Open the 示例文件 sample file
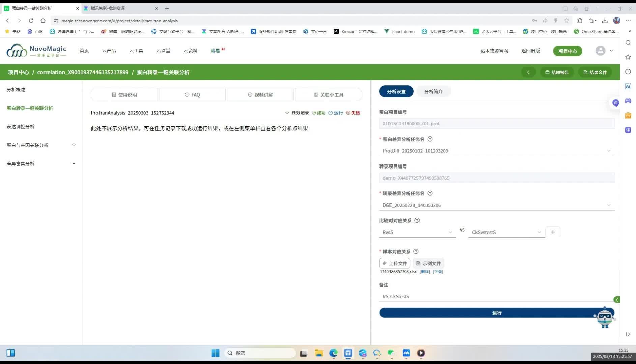The image size is (636, 364). tap(428, 263)
